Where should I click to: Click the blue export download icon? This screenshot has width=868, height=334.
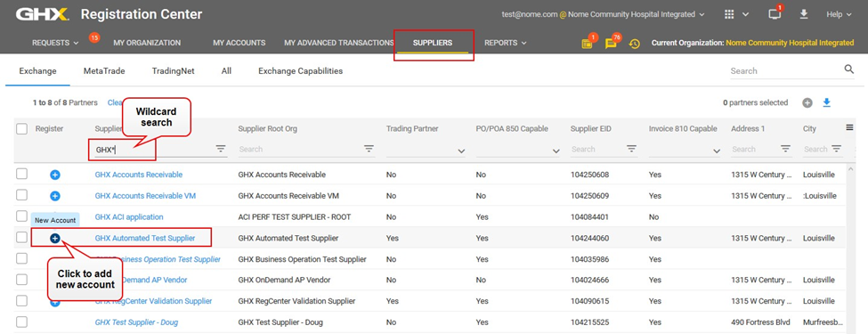[826, 102]
